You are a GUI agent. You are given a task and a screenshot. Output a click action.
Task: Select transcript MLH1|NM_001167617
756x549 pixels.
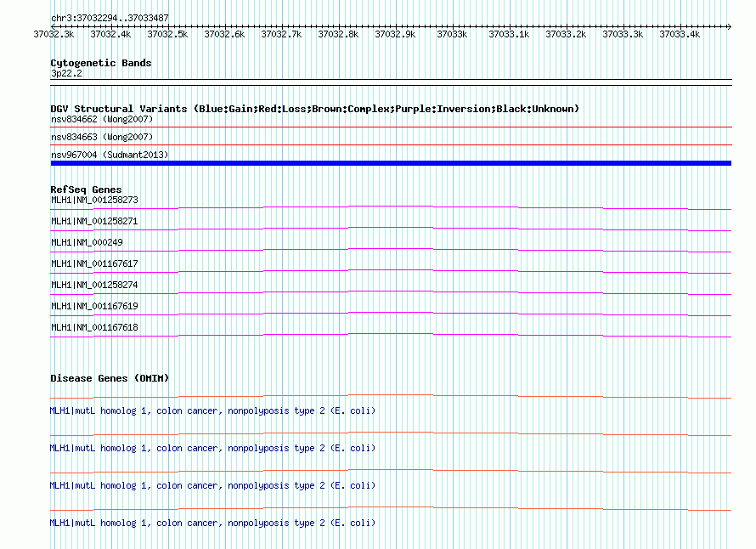pyautogui.click(x=94, y=263)
